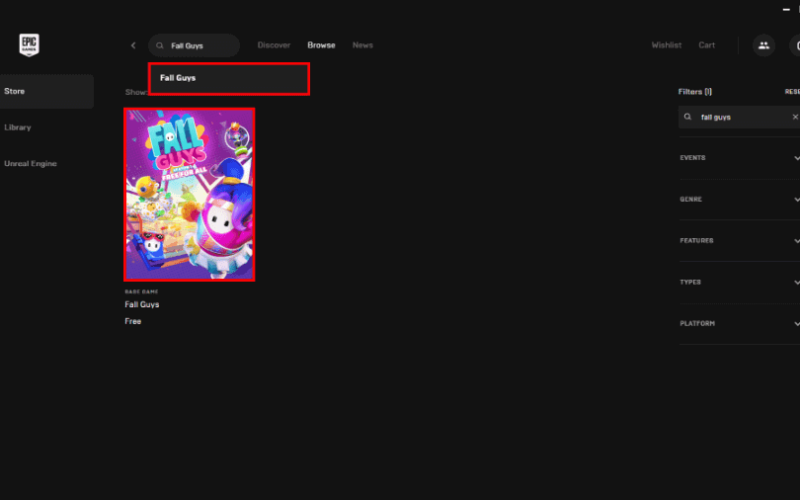Click the Fall Guys game title text
Viewport: 800px width, 500px height.
tap(142, 305)
